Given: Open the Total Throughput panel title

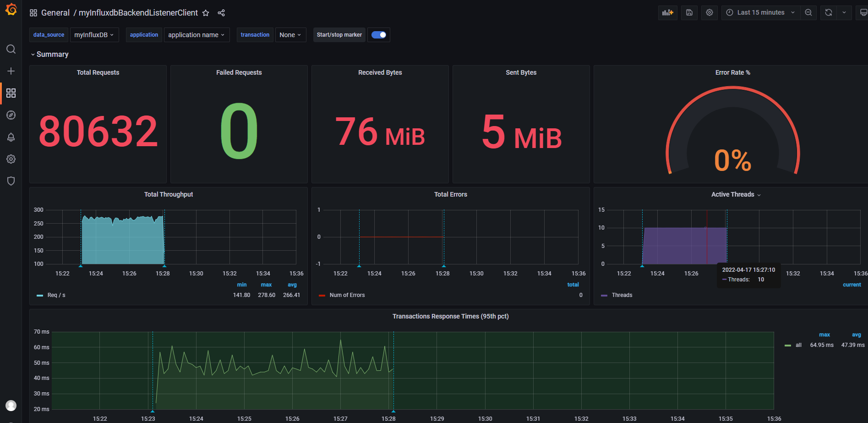Looking at the screenshot, I should click(x=169, y=194).
